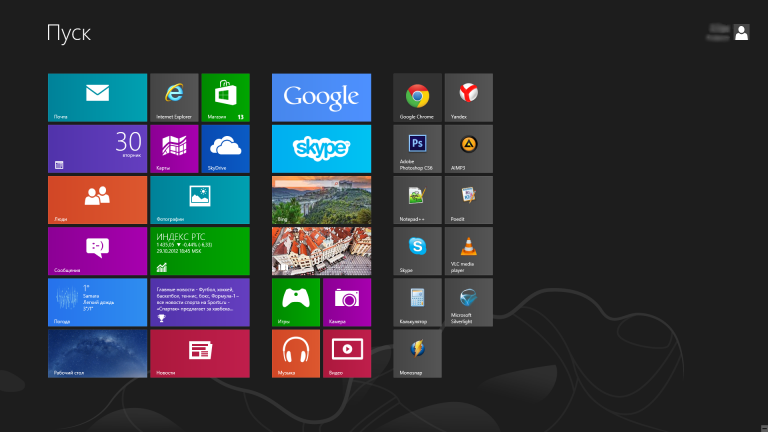Open the travel tile with red rooftops
The width and height of the screenshot is (768, 432).
tap(321, 251)
